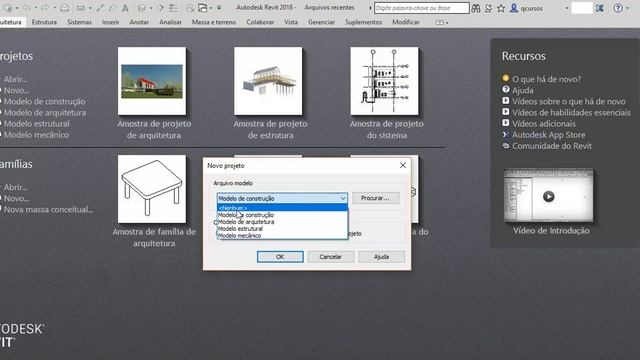Screen dimensions: 640x360
Task: Select '<Nenhum>' in template list
Action: coord(282,208)
